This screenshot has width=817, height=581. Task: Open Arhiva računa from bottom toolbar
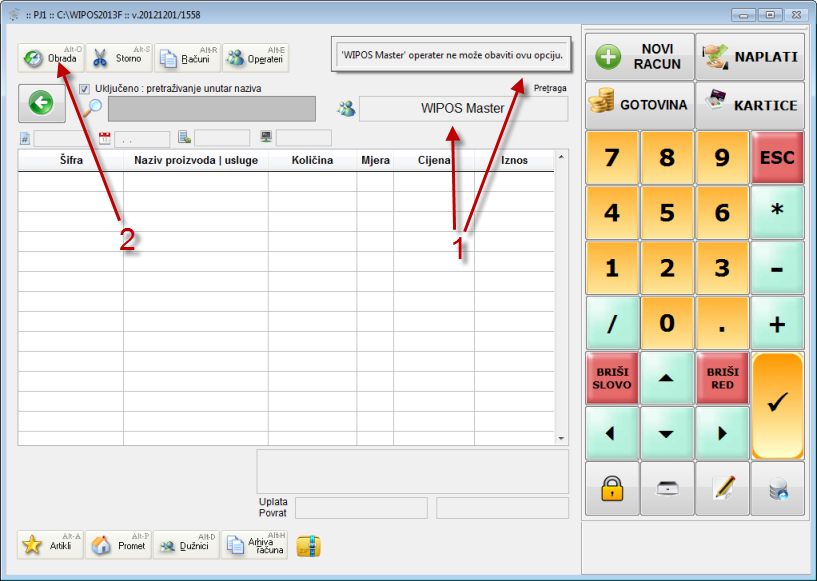coord(255,545)
